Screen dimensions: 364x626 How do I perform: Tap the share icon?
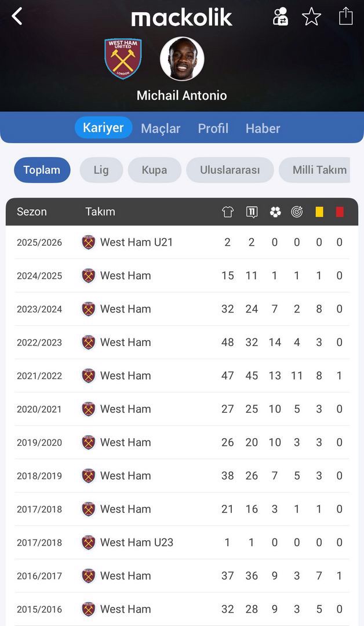click(345, 16)
